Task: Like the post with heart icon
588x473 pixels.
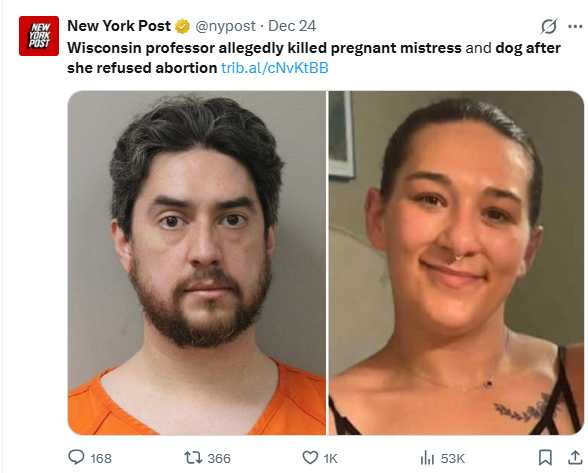Action: click(310, 458)
